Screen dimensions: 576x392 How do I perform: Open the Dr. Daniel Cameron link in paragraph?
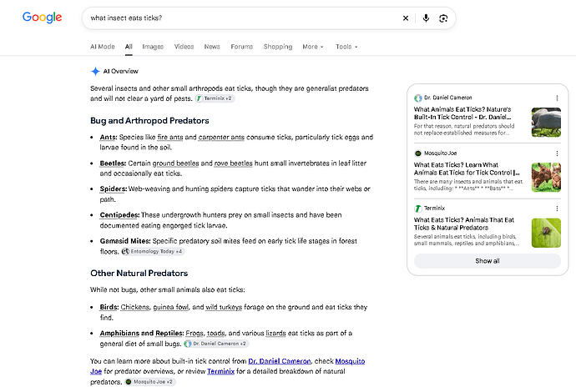pyautogui.click(x=280, y=361)
